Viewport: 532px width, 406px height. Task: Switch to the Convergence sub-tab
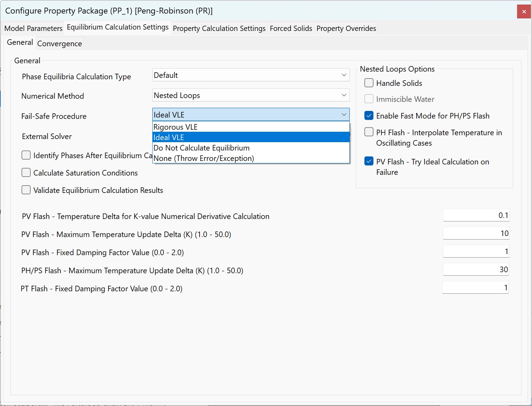pos(59,43)
